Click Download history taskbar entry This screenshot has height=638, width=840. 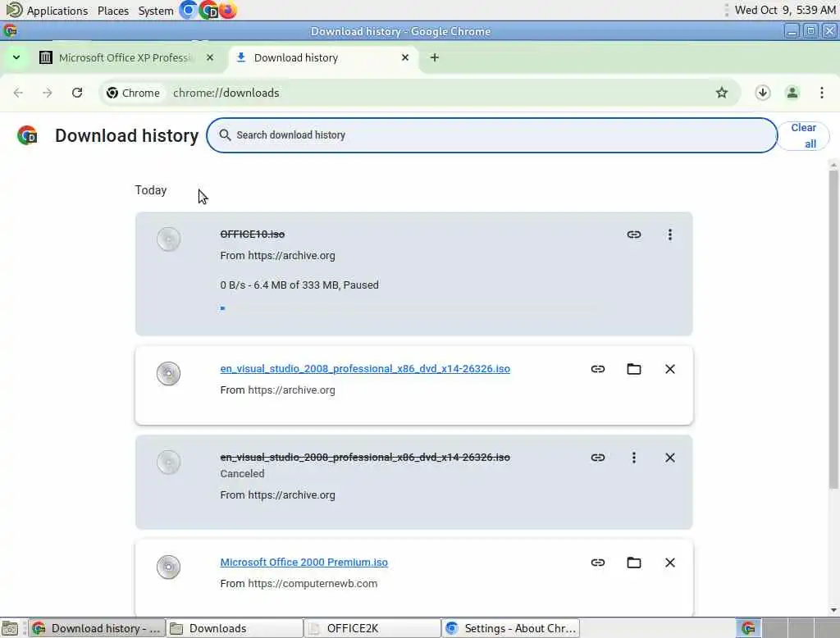(x=97, y=628)
